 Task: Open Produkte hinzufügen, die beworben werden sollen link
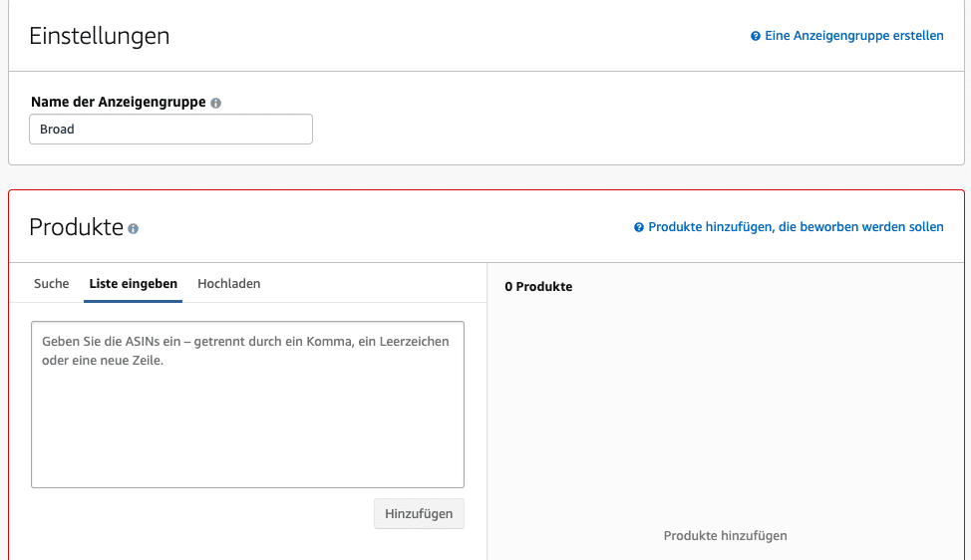point(796,227)
